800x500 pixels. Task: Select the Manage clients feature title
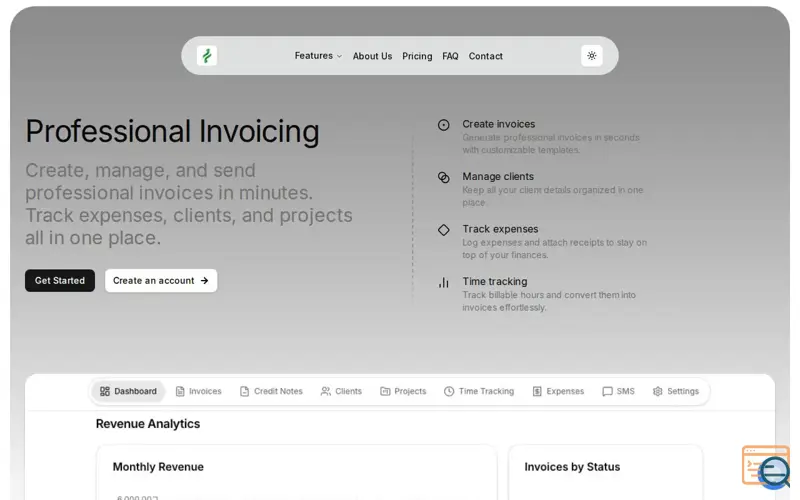(x=498, y=177)
